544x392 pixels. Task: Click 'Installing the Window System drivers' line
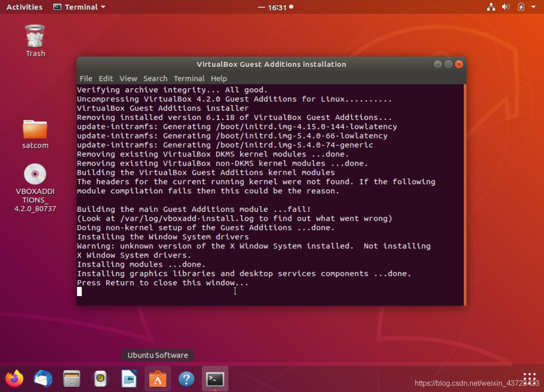[163, 237]
